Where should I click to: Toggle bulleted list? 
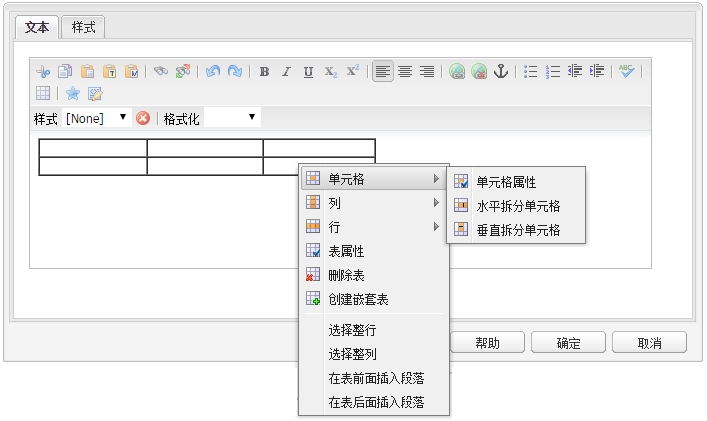click(x=531, y=71)
